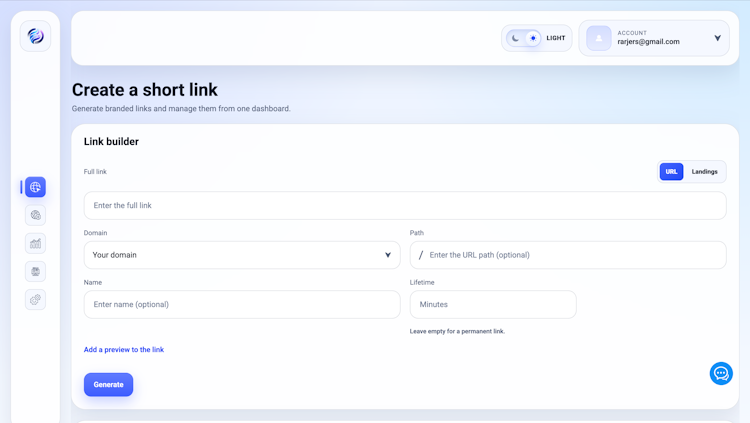
Task: Open the live chat support bubble
Action: click(x=721, y=373)
